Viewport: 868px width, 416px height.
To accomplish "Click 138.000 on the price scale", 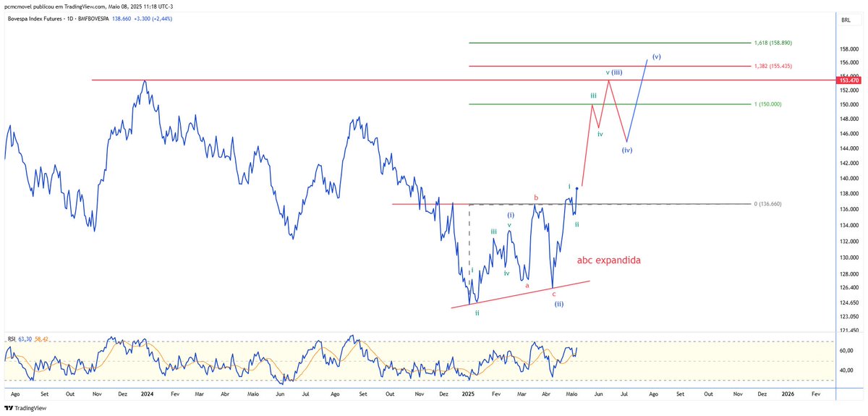I will pos(848,194).
